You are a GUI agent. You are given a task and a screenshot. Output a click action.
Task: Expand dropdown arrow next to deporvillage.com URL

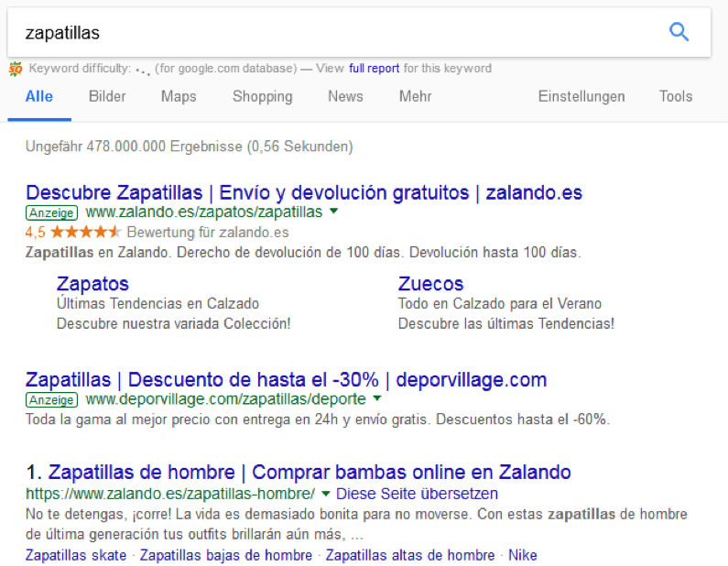tap(377, 398)
